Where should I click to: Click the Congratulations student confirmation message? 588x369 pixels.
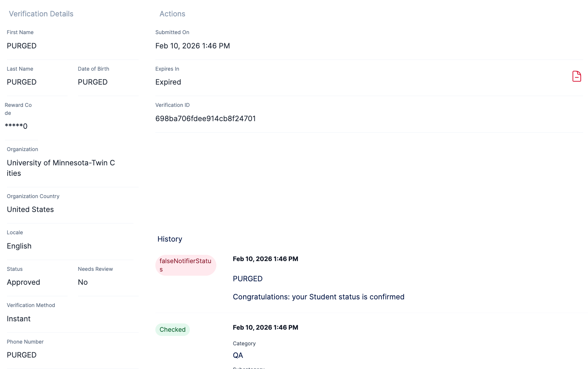[x=318, y=297]
